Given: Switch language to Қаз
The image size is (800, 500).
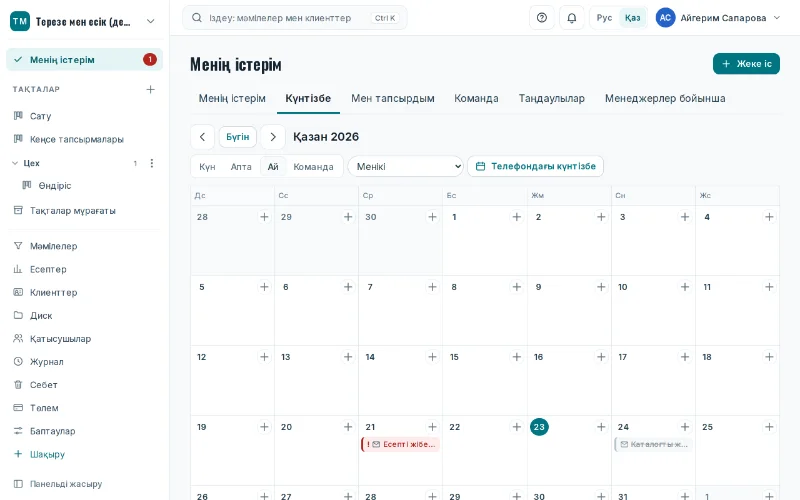Looking at the screenshot, I should [x=633, y=18].
